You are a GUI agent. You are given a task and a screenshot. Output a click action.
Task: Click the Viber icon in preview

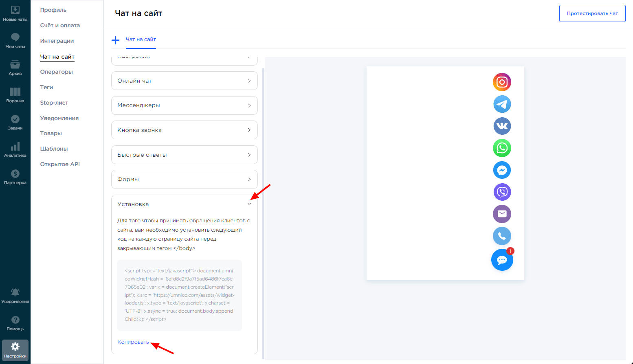click(x=502, y=192)
